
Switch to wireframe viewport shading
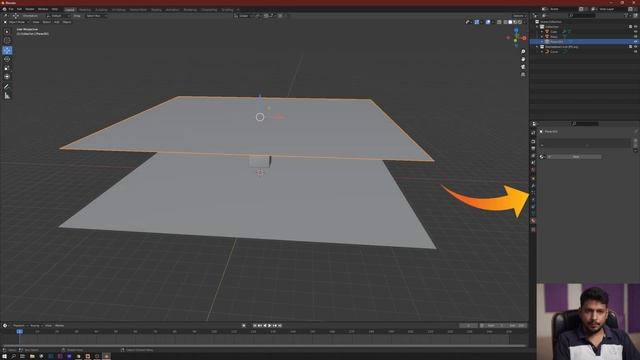(x=505, y=22)
